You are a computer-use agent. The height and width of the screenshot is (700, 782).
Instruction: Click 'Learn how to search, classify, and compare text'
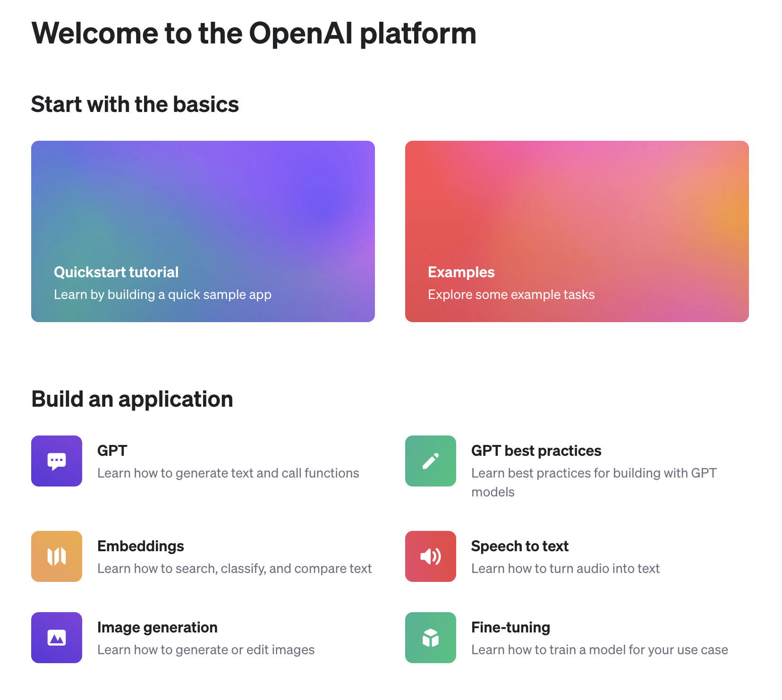235,568
